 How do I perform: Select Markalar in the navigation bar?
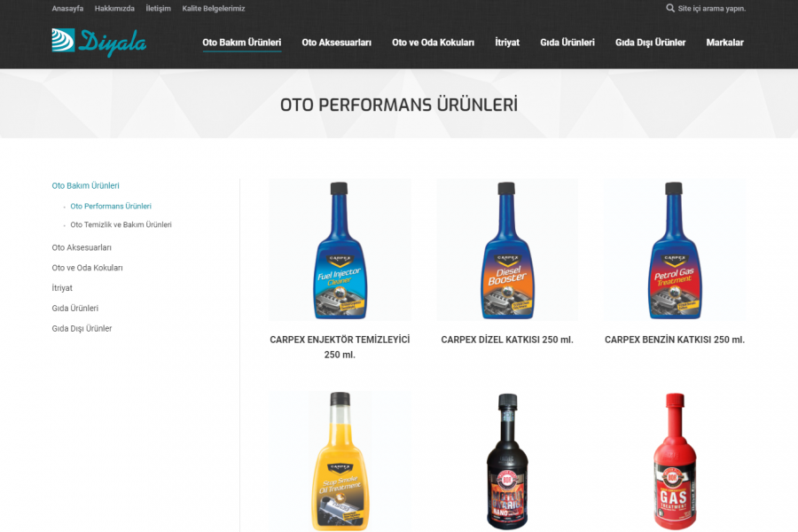(x=724, y=43)
